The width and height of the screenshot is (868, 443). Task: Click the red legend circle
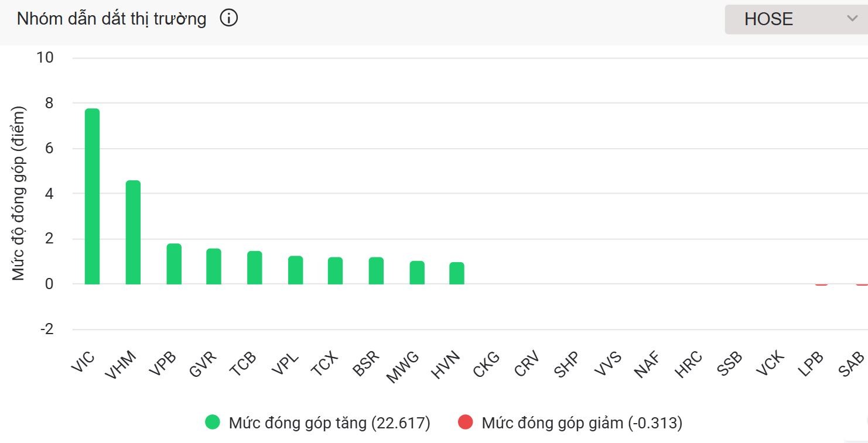[x=465, y=423]
